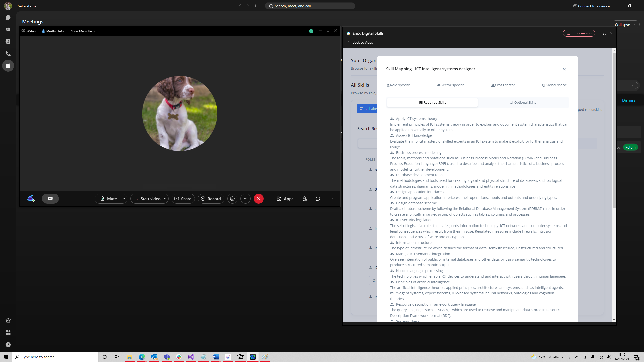Open Contacts icon in Webex sidebar
Image resolution: width=644 pixels, height=362 pixels.
pos(8,41)
